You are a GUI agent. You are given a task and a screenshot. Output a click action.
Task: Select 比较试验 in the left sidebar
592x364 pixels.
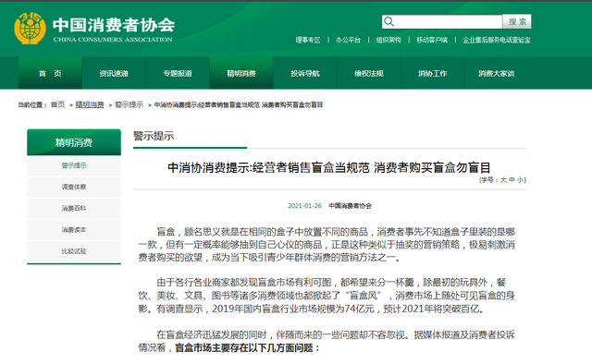pyautogui.click(x=74, y=251)
